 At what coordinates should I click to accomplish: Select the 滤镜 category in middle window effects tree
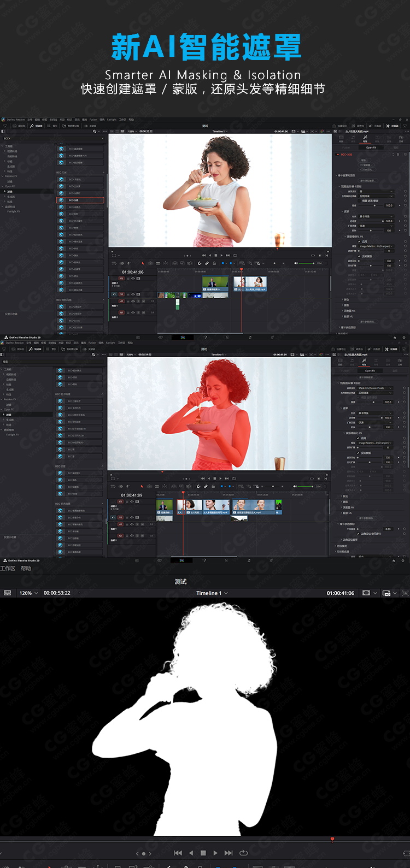pyautogui.click(x=9, y=415)
